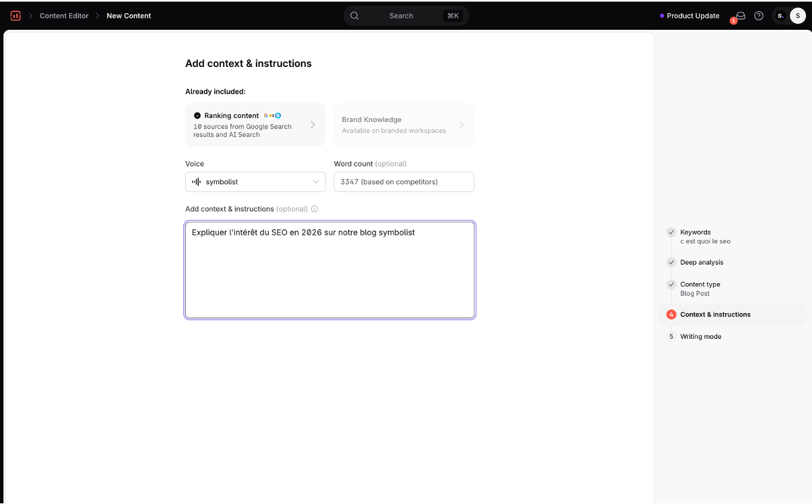Open the Voice dropdown showing symbolist
Screen dimensions: 812x504
255,182
